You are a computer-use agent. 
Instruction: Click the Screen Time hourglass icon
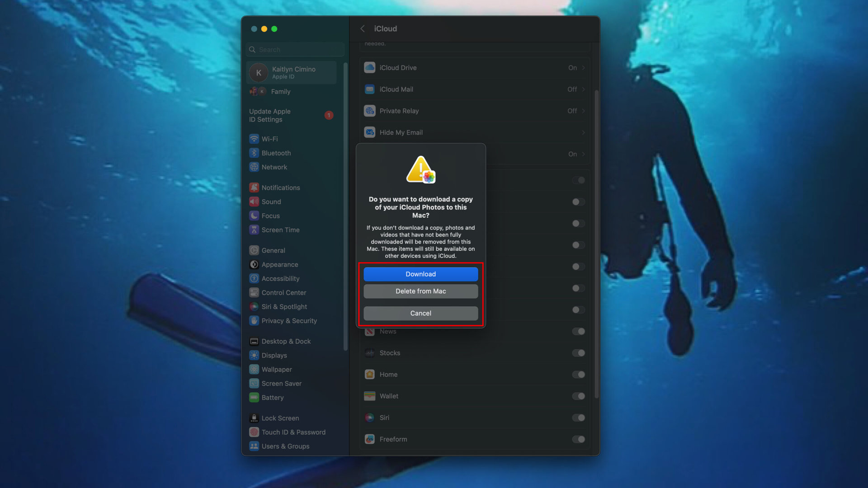[254, 230]
